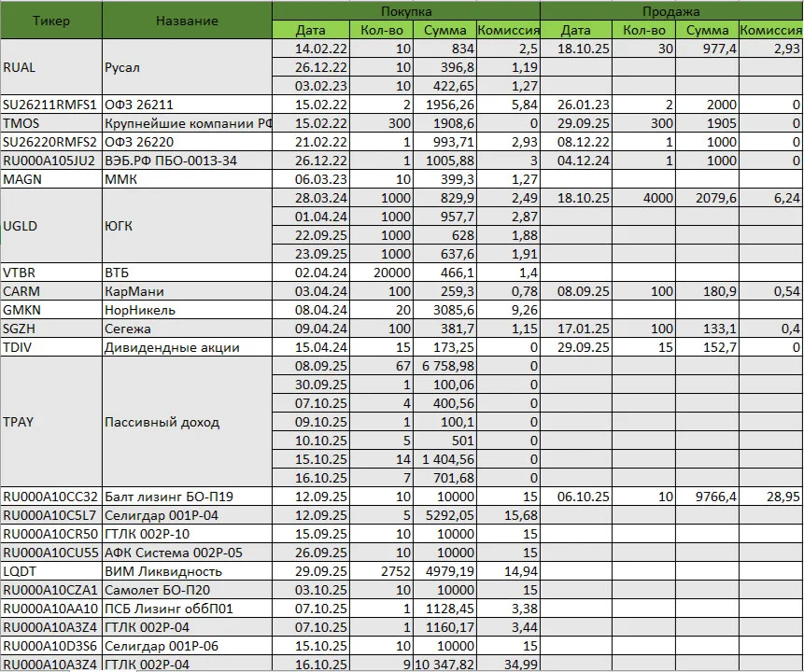Select purchase sum 3085,6

[444, 310]
